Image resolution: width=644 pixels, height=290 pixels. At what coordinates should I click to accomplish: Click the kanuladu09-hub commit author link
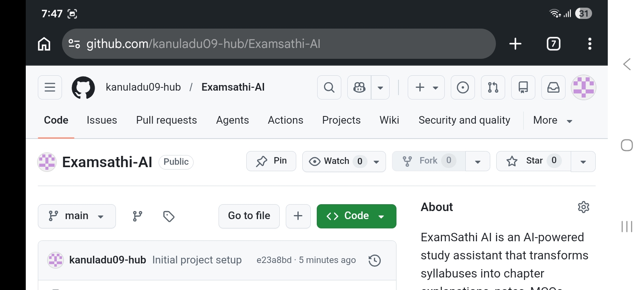pyautogui.click(x=107, y=260)
